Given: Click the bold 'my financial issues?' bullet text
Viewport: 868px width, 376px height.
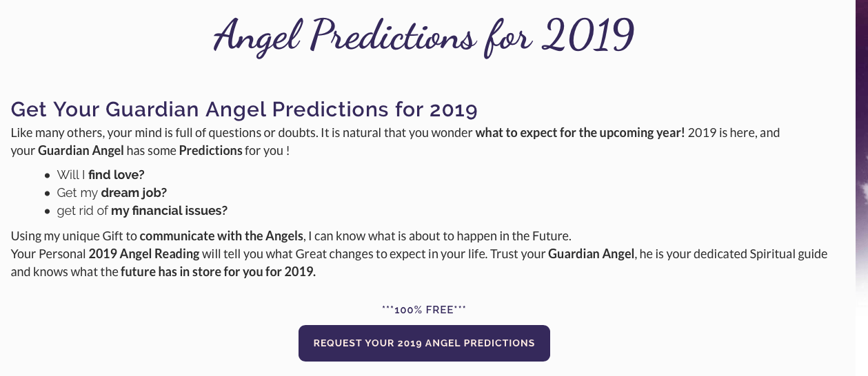Looking at the screenshot, I should pyautogui.click(x=170, y=211).
